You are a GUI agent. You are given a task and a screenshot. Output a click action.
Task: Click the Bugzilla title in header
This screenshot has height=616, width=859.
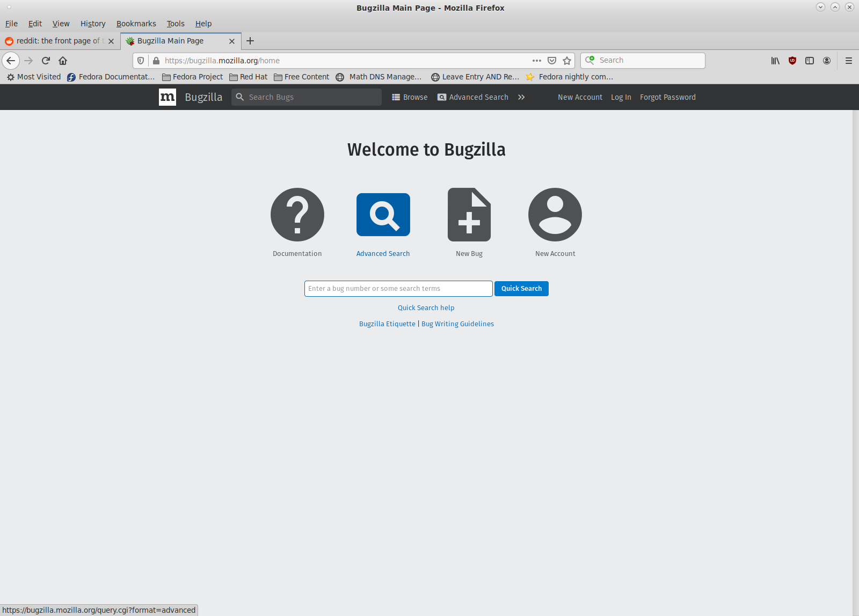(203, 97)
